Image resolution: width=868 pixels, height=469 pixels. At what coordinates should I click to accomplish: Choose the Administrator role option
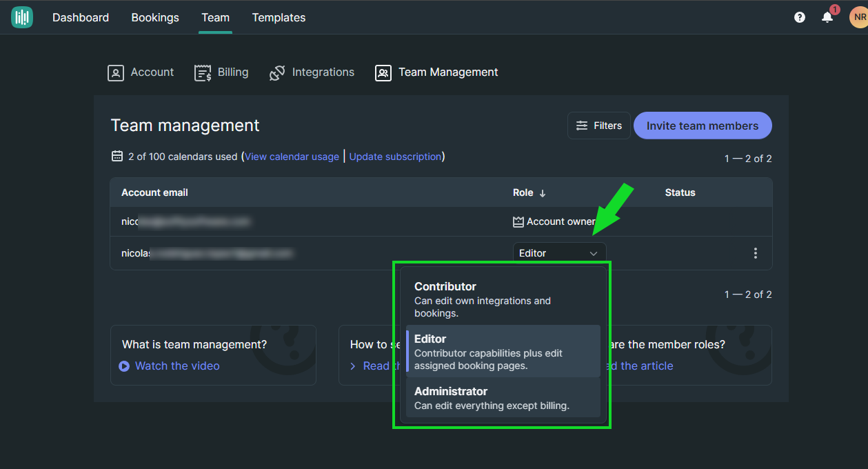click(503, 398)
